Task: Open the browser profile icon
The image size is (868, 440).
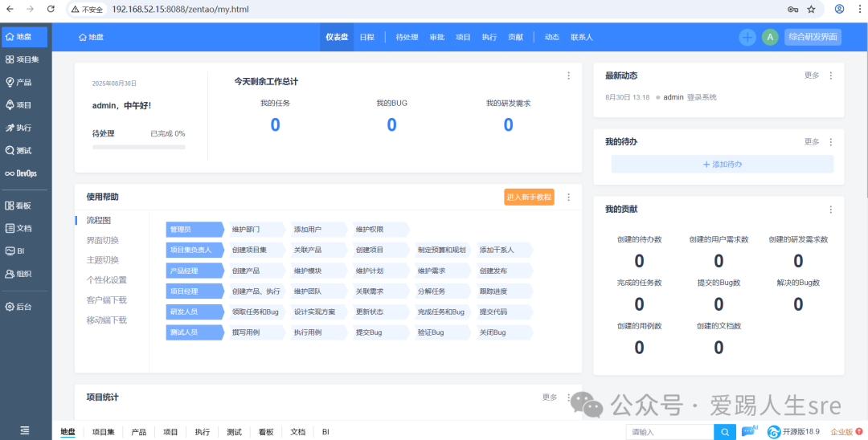Action: pos(840,9)
